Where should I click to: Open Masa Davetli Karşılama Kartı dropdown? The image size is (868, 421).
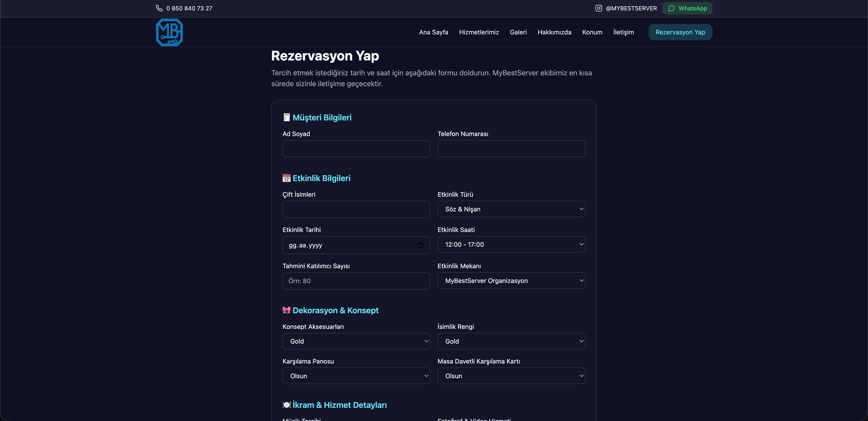pyautogui.click(x=511, y=376)
